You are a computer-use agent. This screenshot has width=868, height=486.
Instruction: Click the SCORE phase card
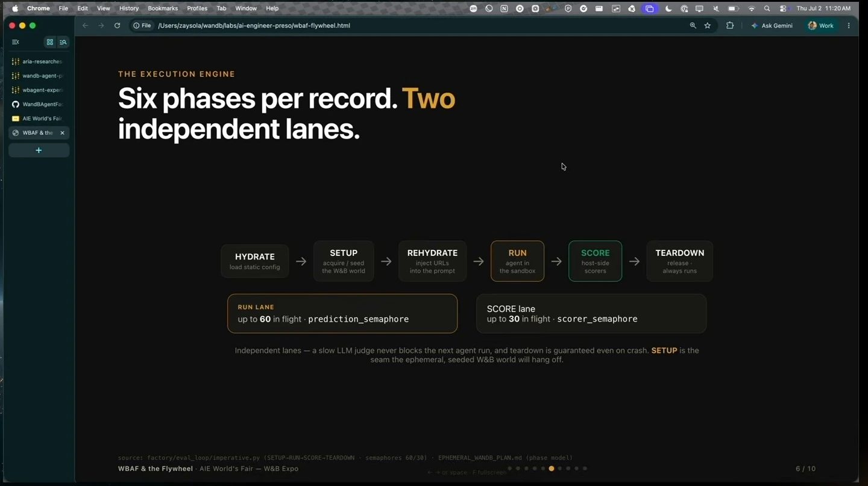(595, 261)
